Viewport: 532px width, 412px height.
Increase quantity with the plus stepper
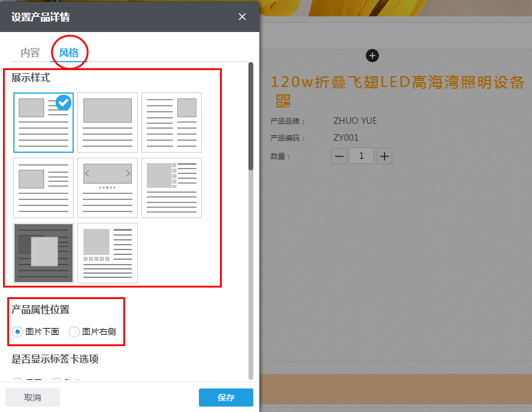[384, 156]
